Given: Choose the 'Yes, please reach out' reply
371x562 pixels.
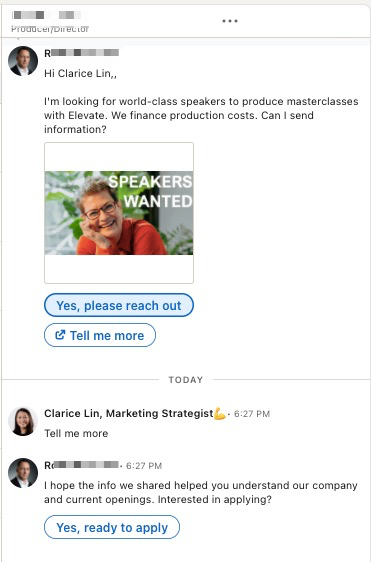Looking at the screenshot, I should click(x=119, y=305).
